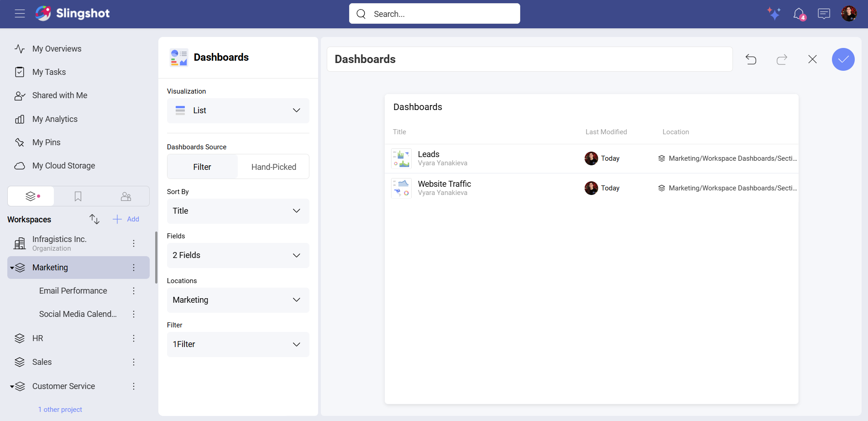Viewport: 868px width, 421px height.
Task: Switch to the Workspaces layers tab
Action: point(30,196)
